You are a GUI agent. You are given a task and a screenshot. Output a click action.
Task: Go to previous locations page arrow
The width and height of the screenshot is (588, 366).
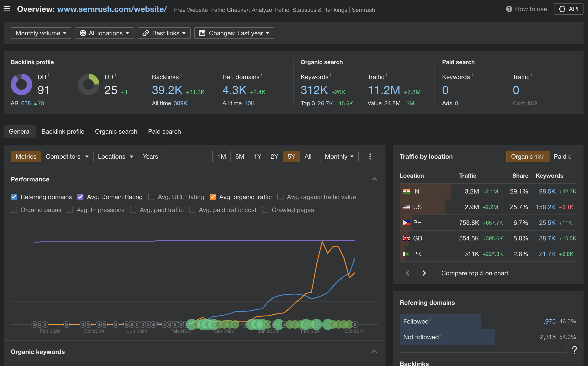pos(408,273)
